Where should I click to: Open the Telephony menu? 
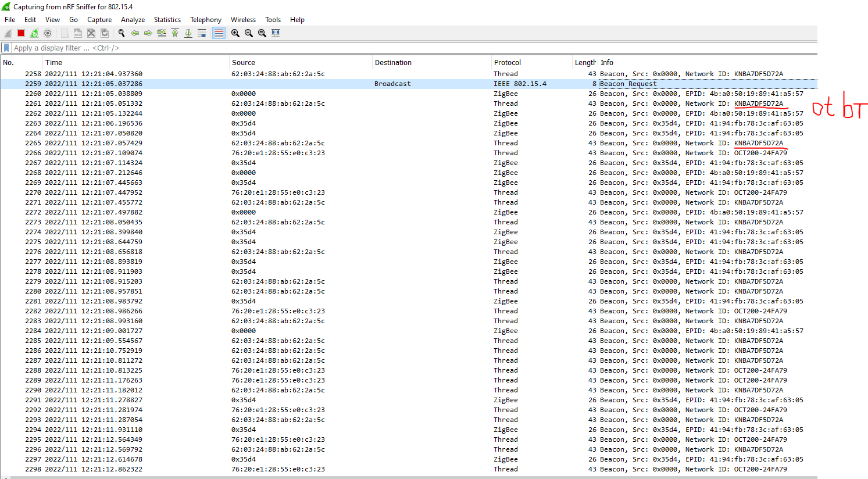205,19
